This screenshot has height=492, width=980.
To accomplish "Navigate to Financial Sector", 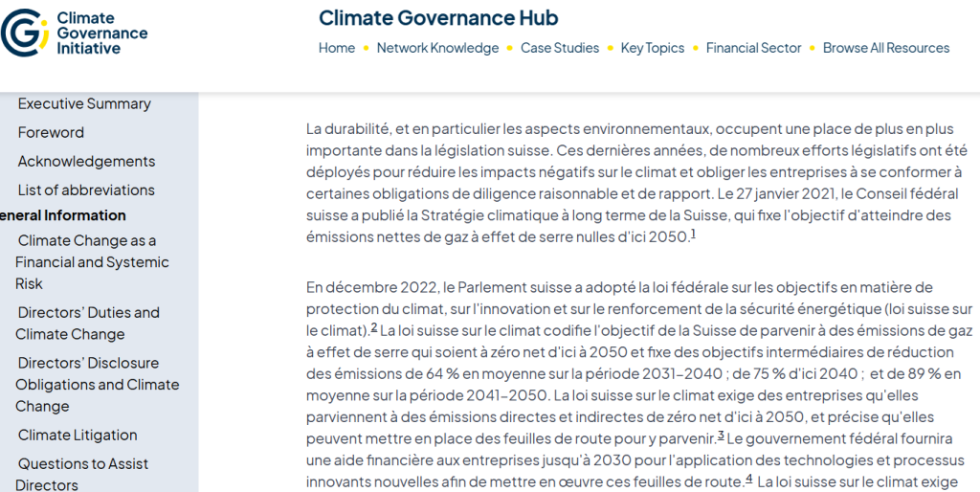I will click(x=754, y=48).
